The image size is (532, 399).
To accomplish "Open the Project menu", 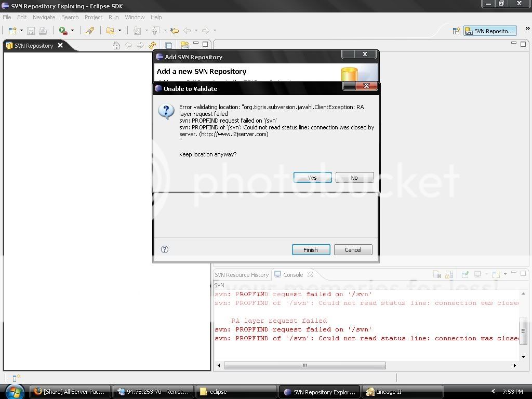I will (94, 17).
